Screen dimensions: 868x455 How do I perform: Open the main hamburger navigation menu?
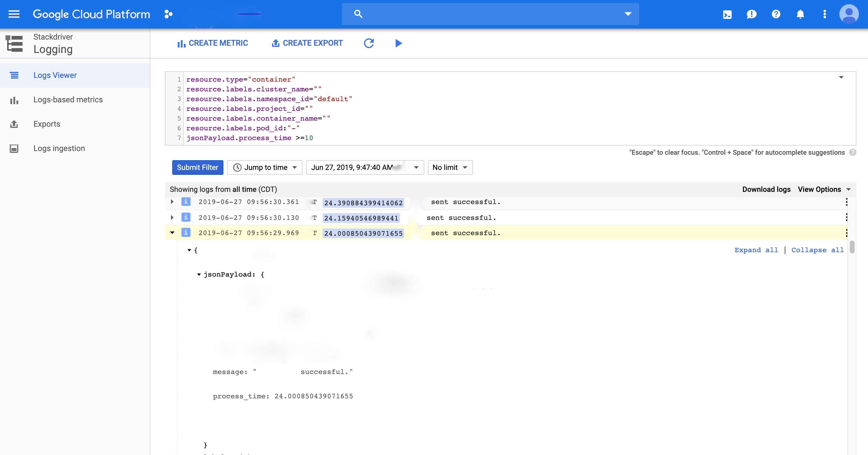14,14
